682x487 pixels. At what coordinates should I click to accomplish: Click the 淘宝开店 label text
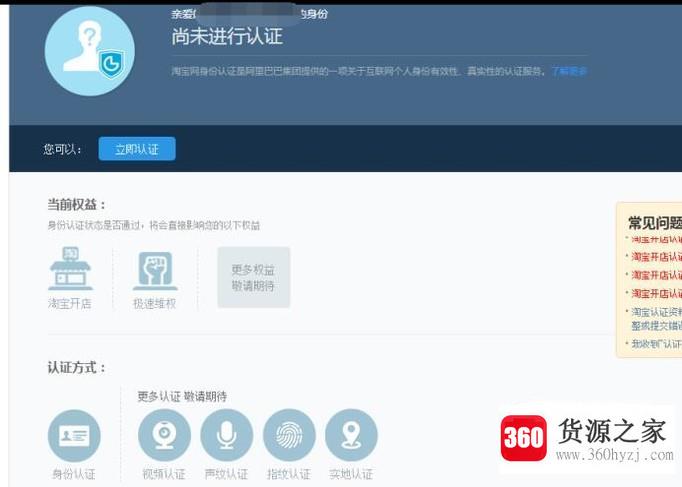(x=70, y=303)
